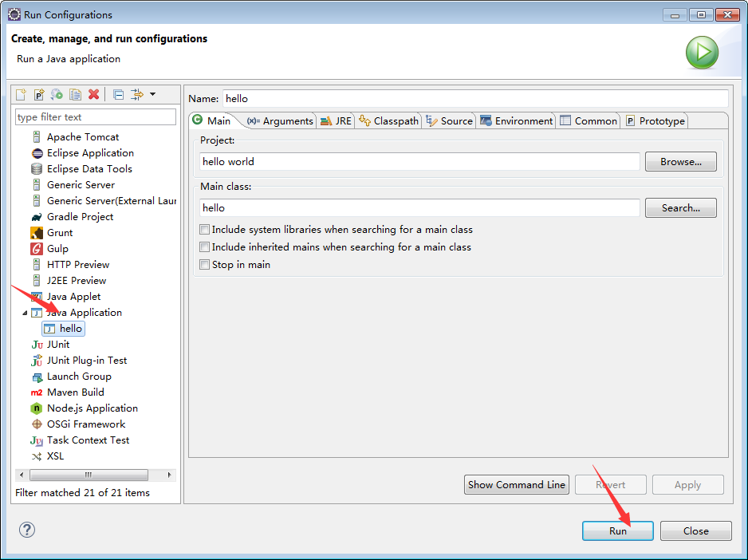748x560 pixels.
Task: Click the New prototype configuration icon
Action: (39, 94)
